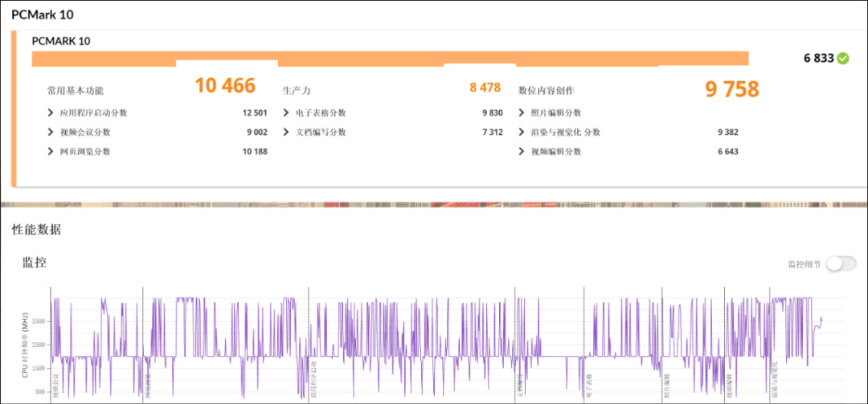Click the 6 643 video editing value
868x404 pixels.
728,152
